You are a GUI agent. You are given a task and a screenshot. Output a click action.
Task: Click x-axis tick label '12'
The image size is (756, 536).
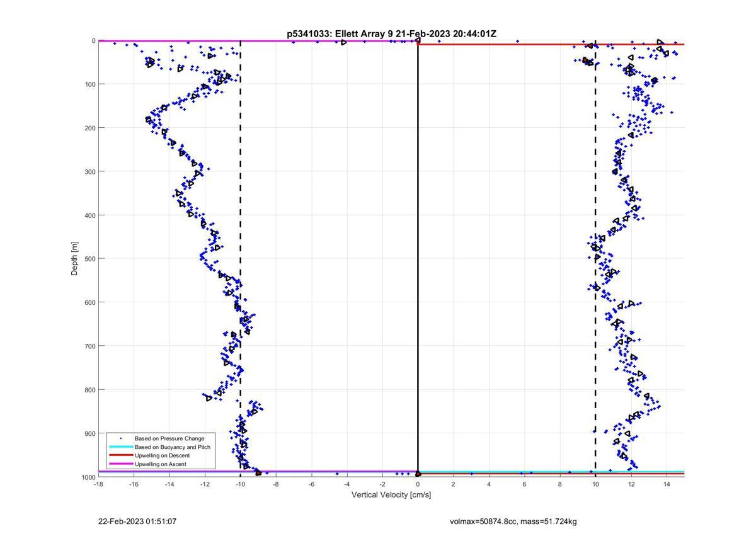631,484
